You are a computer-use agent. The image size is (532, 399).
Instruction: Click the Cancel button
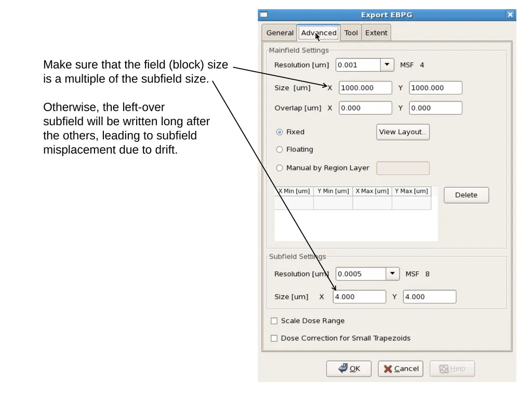tap(401, 369)
